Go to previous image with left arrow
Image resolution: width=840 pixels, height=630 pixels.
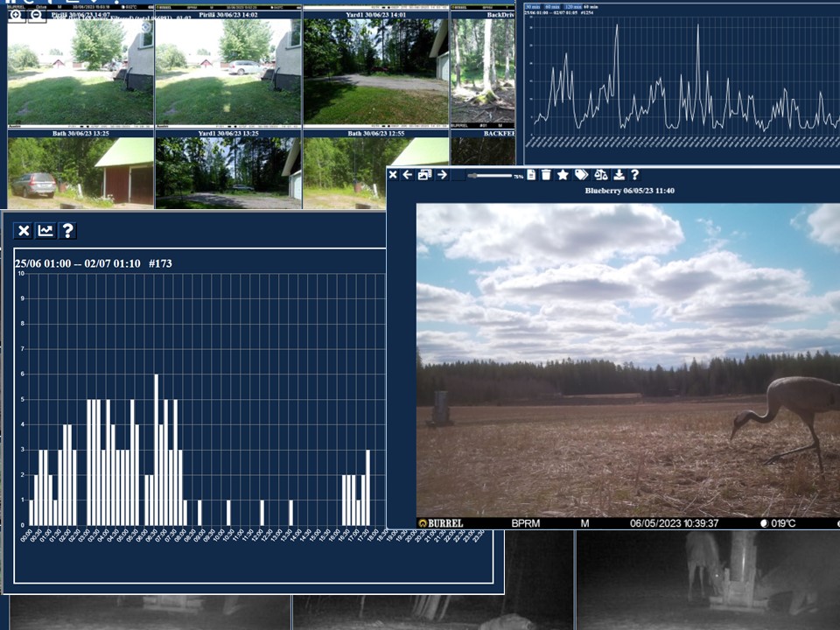tap(408, 175)
